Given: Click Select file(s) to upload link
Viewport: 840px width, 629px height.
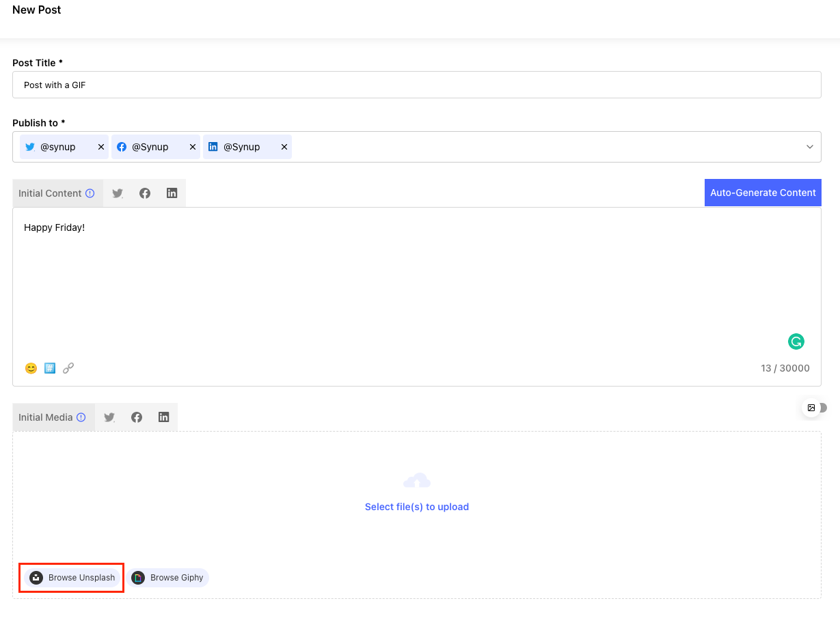Looking at the screenshot, I should [x=417, y=507].
